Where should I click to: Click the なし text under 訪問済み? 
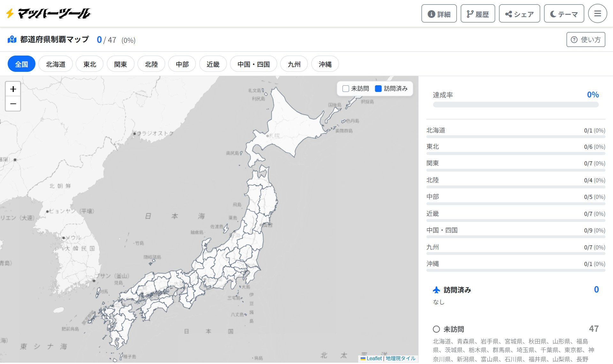(x=439, y=302)
